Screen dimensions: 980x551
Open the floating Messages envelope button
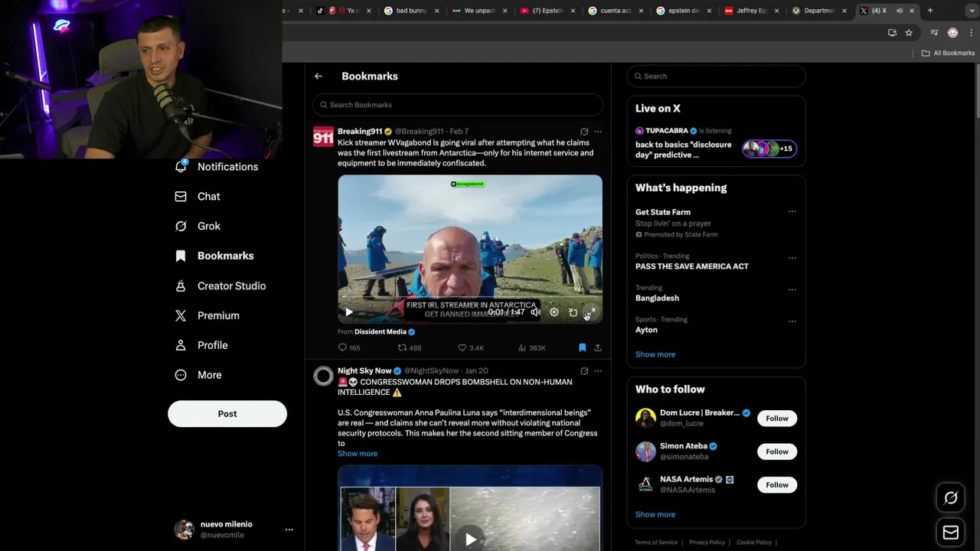951,533
